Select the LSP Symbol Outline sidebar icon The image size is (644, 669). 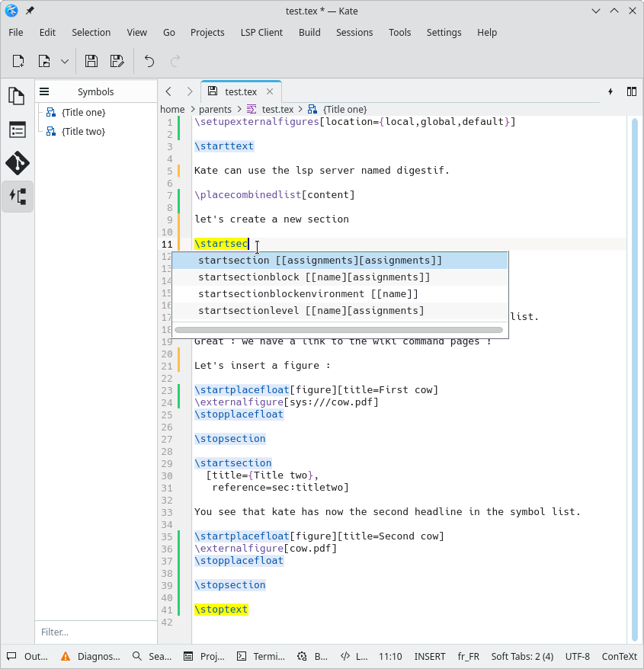[x=17, y=196]
